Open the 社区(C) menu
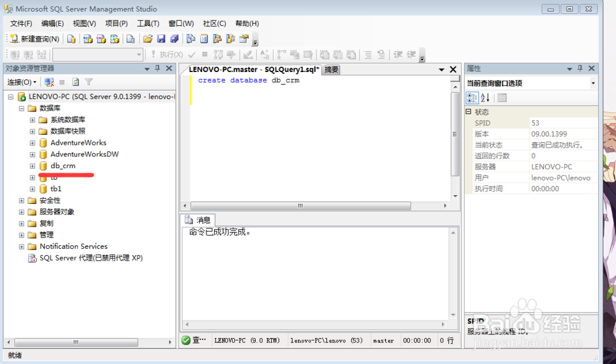The width and height of the screenshot is (616, 364). pyautogui.click(x=214, y=23)
